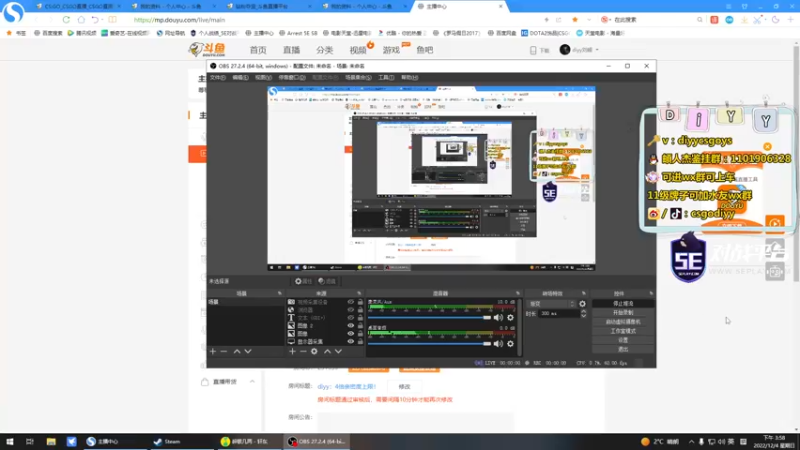This screenshot has height=450, width=800.
Task: Open OBS 工具 menu
Action: coord(386,78)
